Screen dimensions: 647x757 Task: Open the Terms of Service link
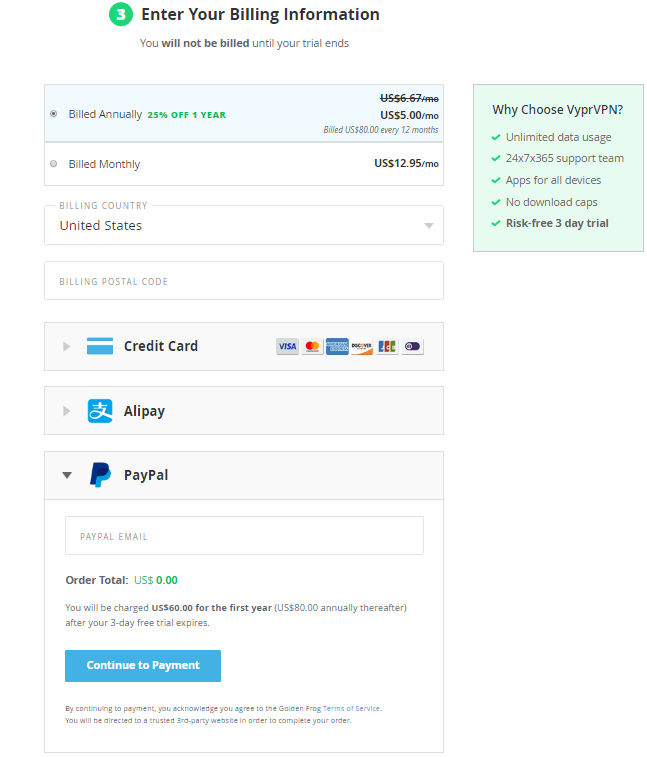click(x=352, y=708)
